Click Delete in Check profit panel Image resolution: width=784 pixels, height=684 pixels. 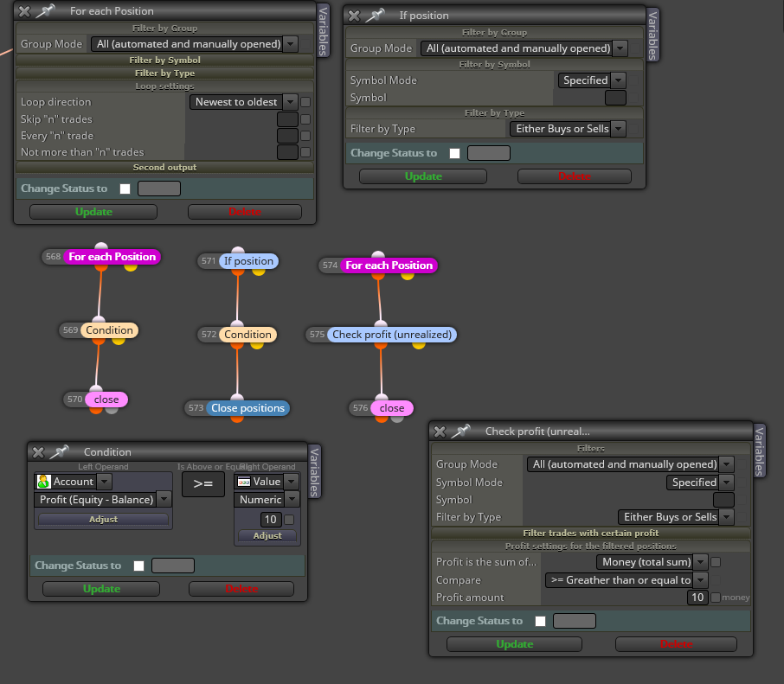click(677, 644)
